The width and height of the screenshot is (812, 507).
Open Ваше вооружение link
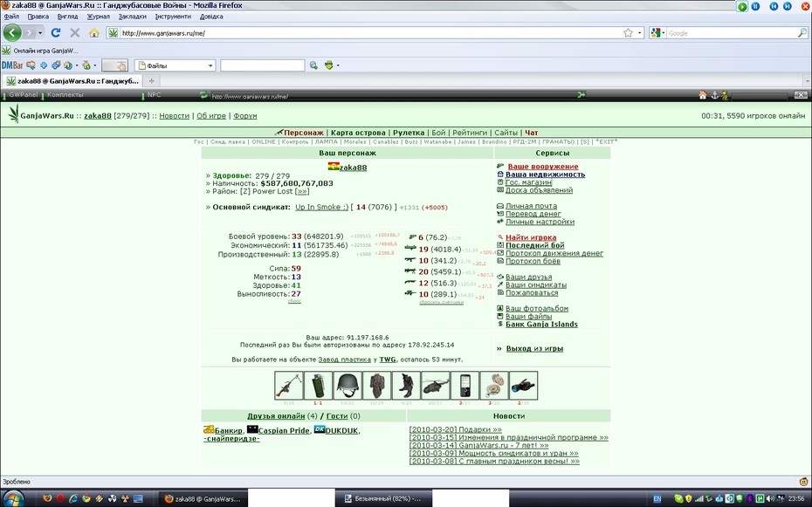point(543,167)
